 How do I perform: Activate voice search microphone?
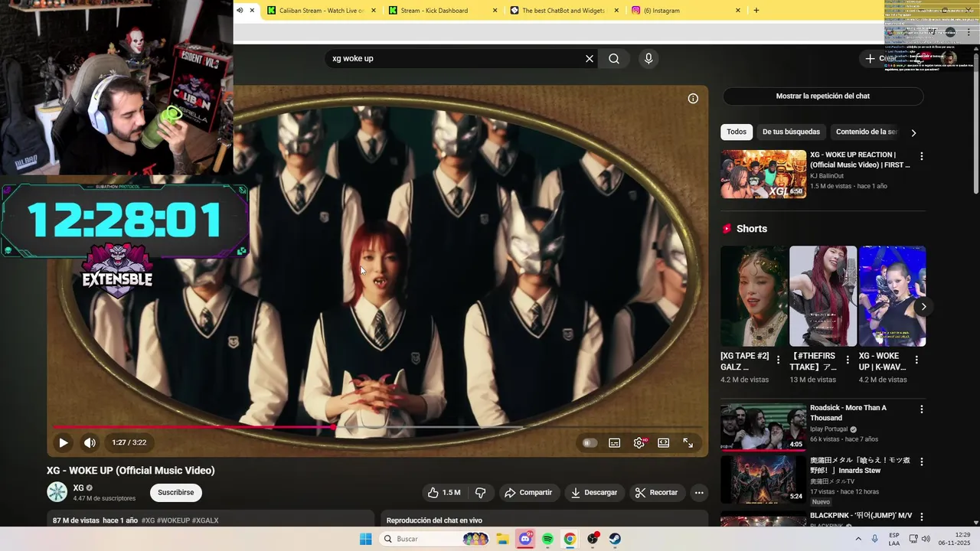pos(648,59)
